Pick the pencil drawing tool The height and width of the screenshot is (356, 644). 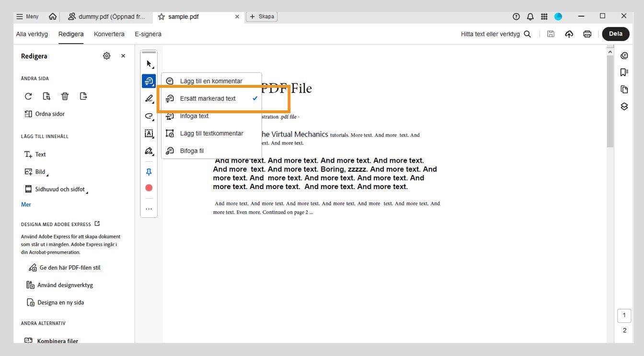[149, 98]
